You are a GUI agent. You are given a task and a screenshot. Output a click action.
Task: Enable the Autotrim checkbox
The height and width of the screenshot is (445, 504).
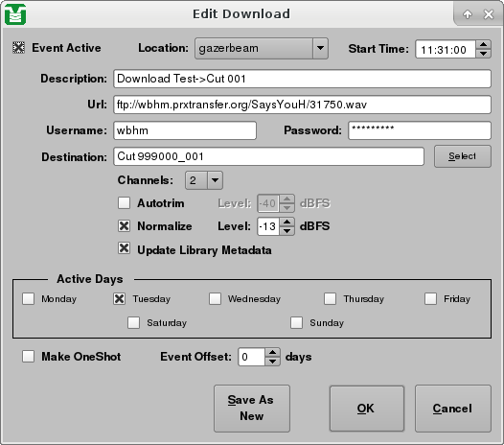point(124,203)
